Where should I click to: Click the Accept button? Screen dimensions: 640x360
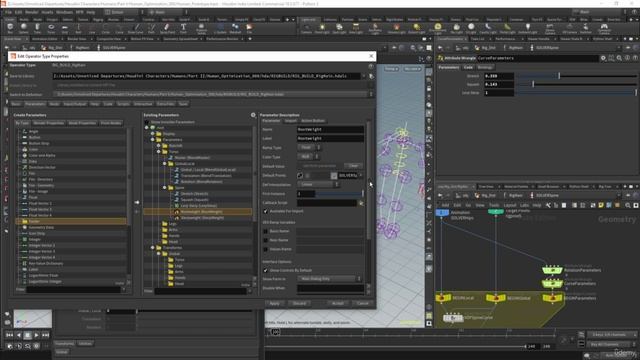point(338,303)
